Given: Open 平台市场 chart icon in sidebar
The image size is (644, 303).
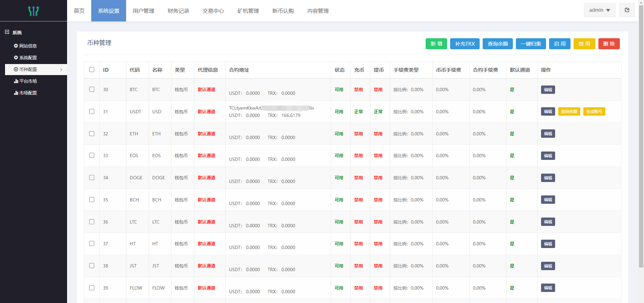Looking at the screenshot, I should pyautogui.click(x=16, y=81).
